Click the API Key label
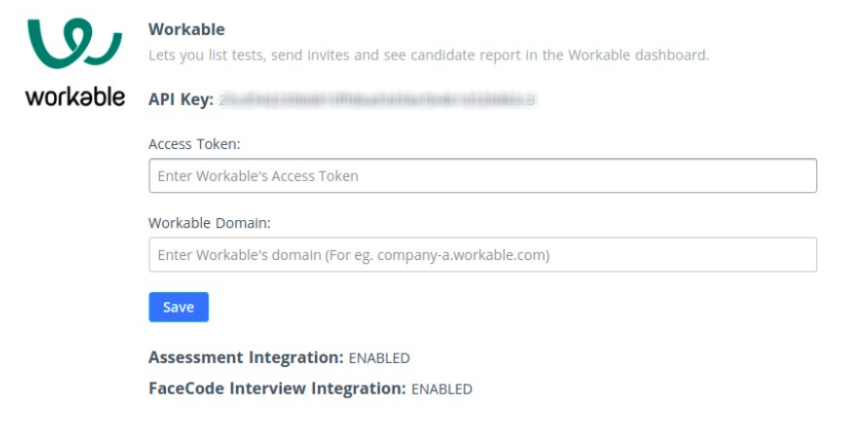The height and width of the screenshot is (422, 845). tap(182, 100)
